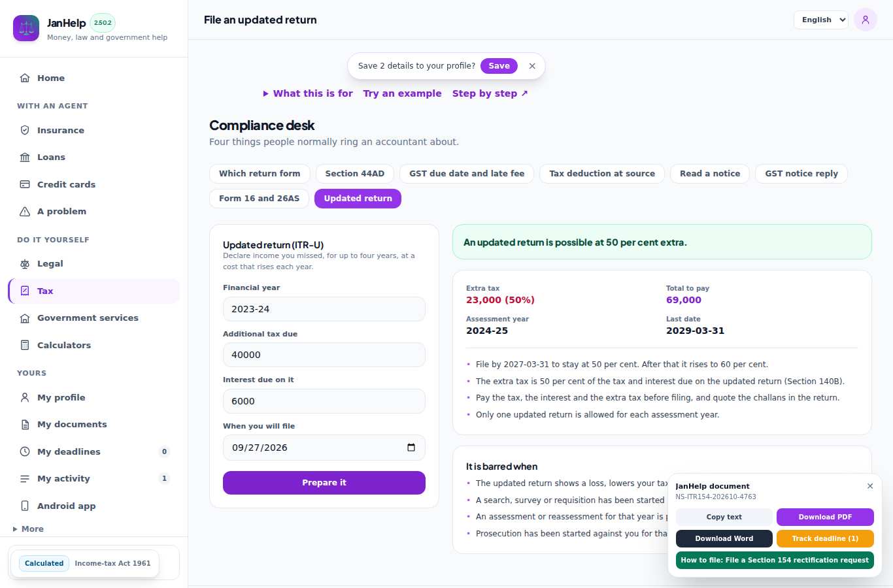Viewport: 893px width, 588px height.
Task: Click the Financial year input field
Action: [324, 309]
